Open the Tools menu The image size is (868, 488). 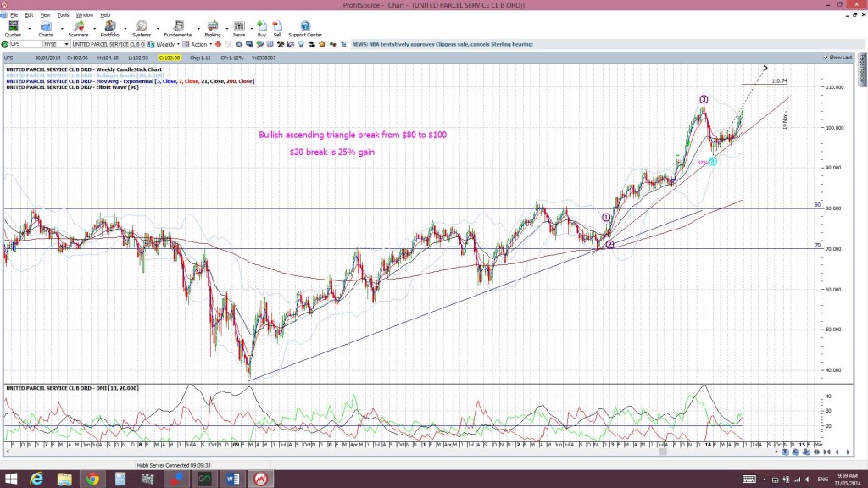coord(63,15)
